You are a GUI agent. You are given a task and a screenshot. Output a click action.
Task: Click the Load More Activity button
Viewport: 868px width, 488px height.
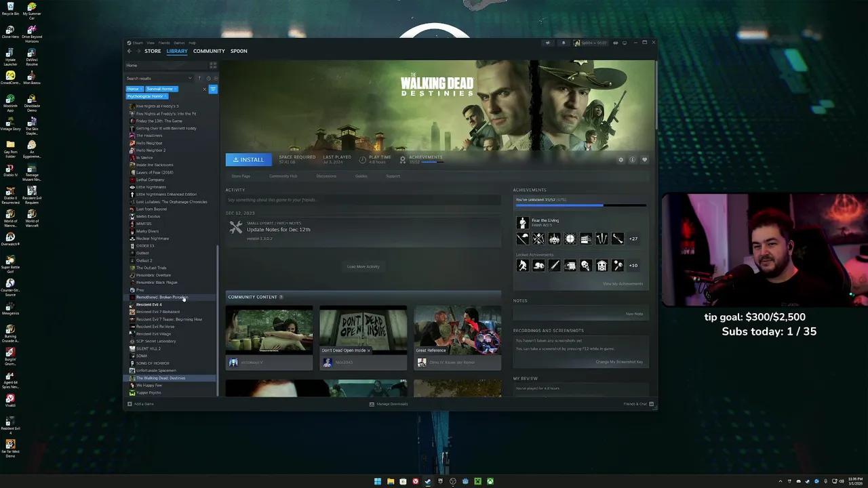363,266
